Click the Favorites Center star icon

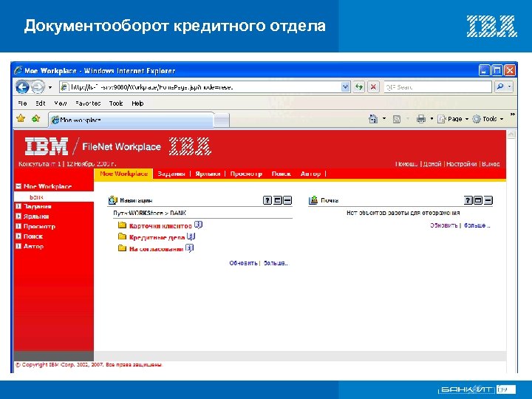[x=21, y=118]
